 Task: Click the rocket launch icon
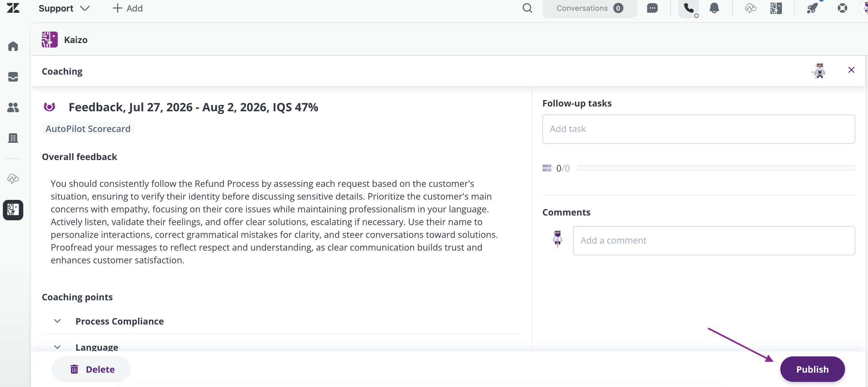pyautogui.click(x=812, y=8)
